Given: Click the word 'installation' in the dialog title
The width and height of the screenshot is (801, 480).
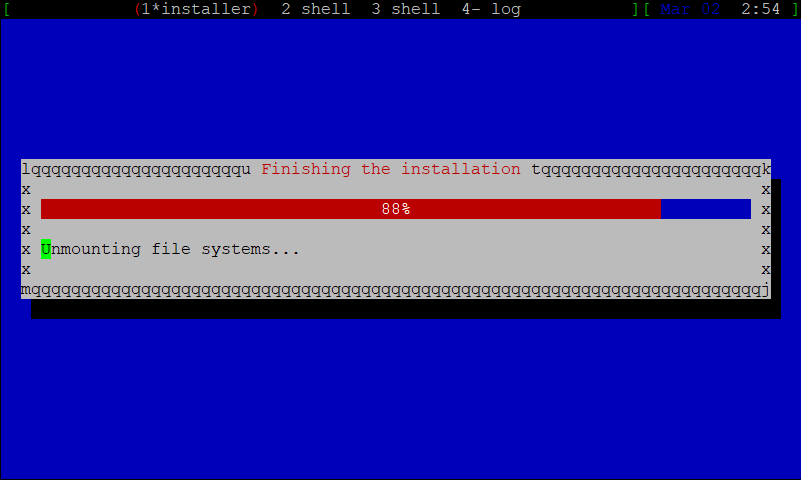Looking at the screenshot, I should (461, 169).
